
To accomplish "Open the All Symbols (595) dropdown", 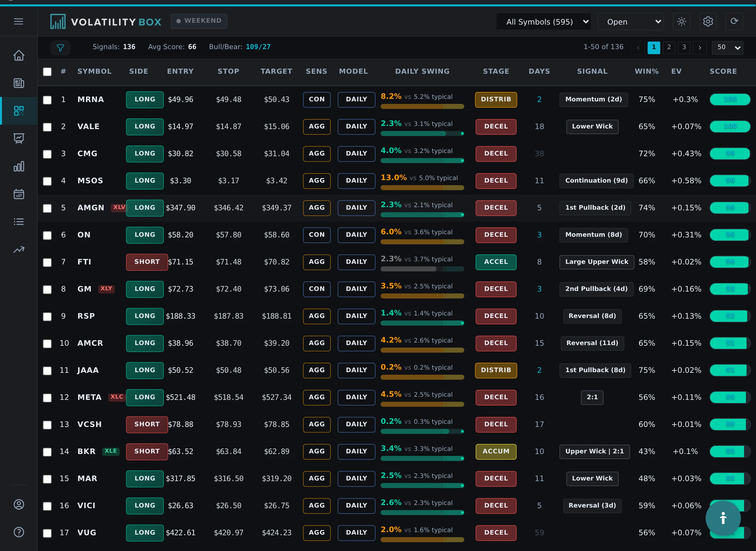I will (543, 22).
